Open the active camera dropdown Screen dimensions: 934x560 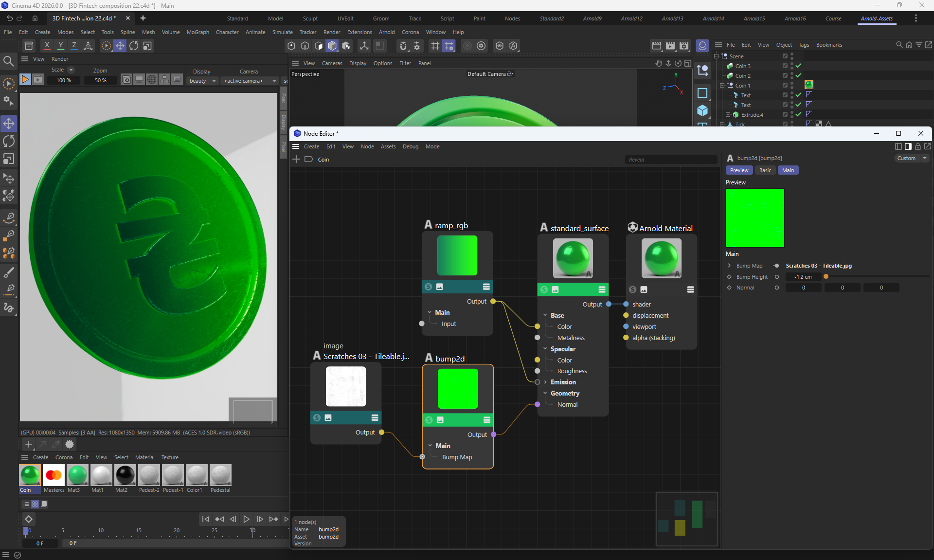tap(250, 81)
